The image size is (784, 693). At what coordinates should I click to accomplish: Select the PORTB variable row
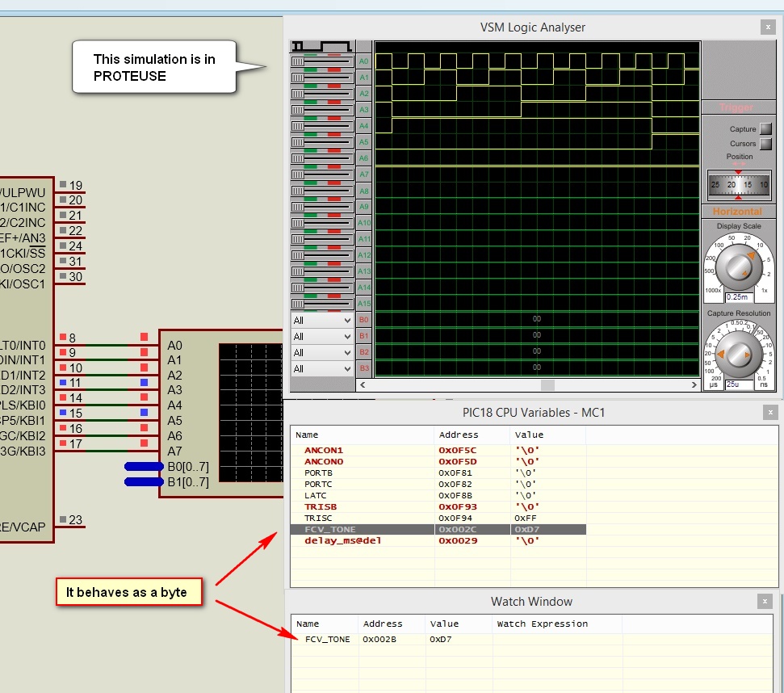pyautogui.click(x=438, y=473)
